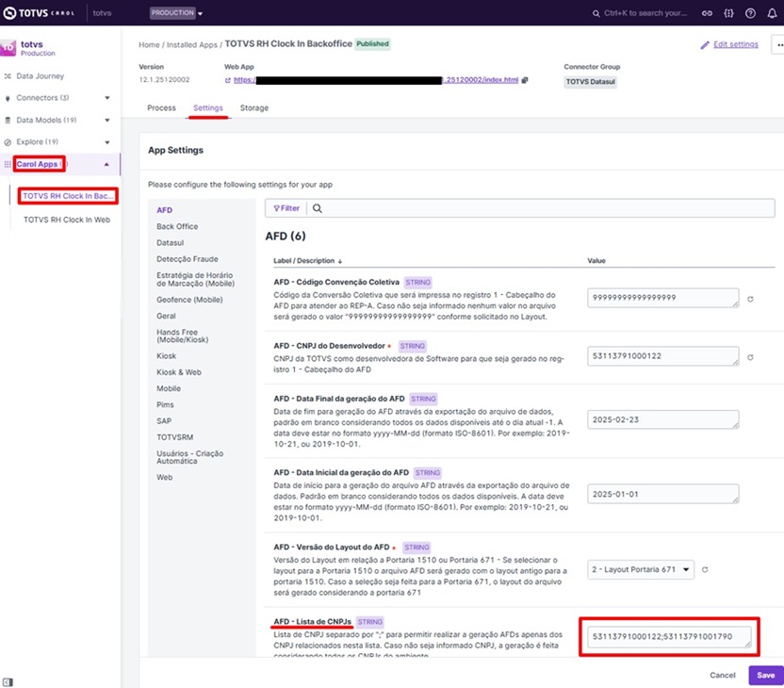Select the AFD settings category
The width and height of the screenshot is (784, 688).
(x=165, y=210)
